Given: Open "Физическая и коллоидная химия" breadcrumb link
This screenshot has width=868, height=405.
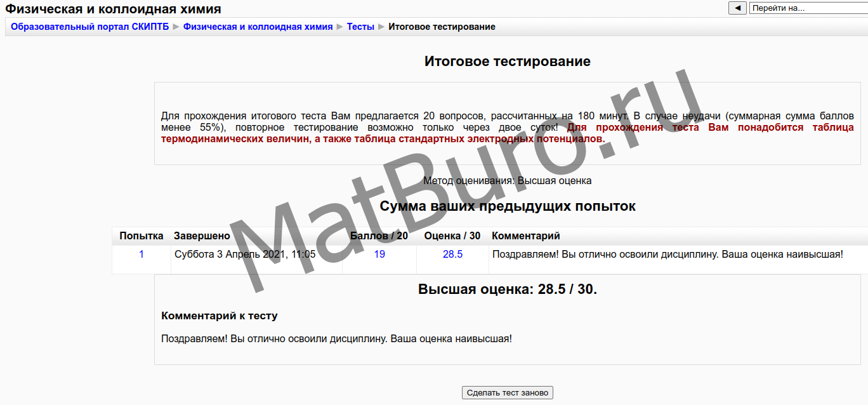Looking at the screenshot, I should [258, 27].
